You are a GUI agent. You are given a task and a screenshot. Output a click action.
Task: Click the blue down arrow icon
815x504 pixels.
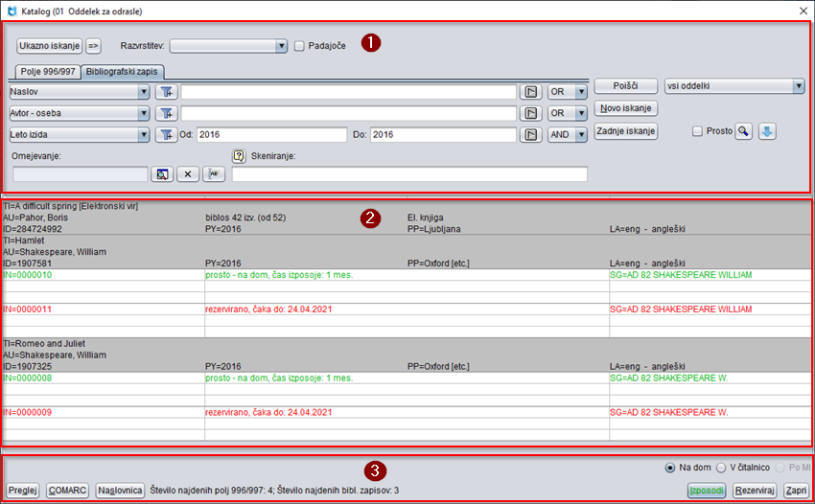pyautogui.click(x=767, y=131)
